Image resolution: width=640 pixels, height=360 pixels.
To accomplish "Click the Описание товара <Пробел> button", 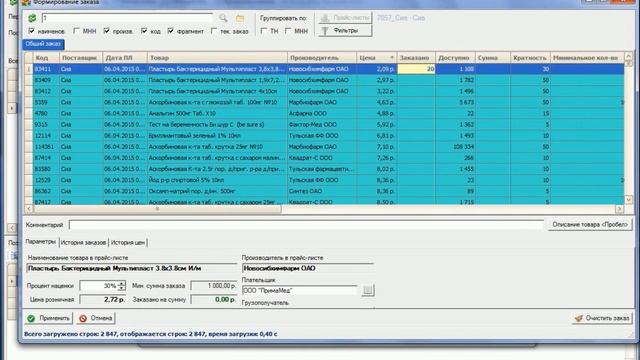I will [x=589, y=224].
